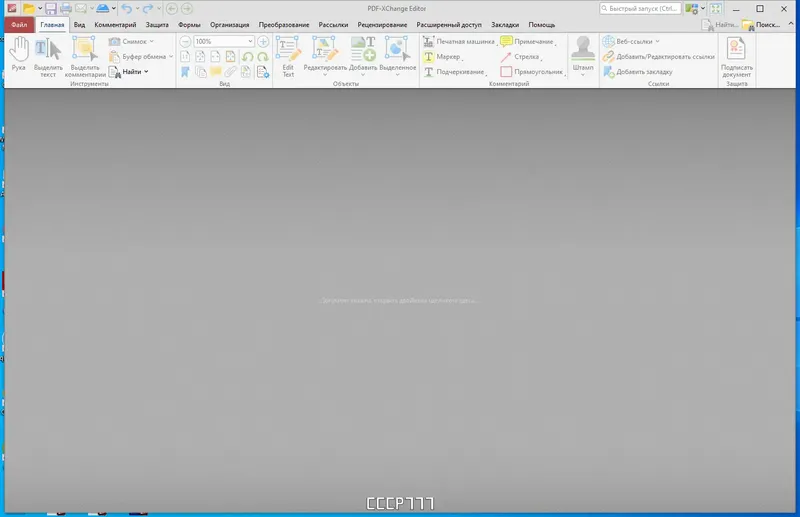Viewport: 800px width, 517px height.
Task: Activate the Select Text (Выделить текст) tool
Action: [48, 57]
